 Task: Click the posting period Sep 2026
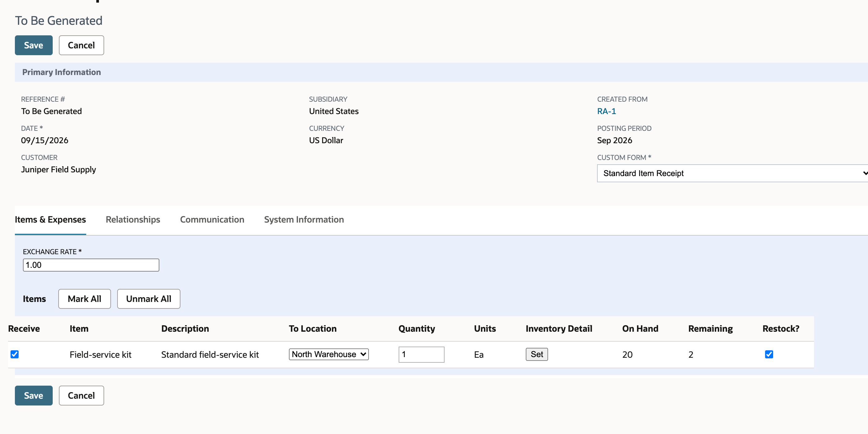(614, 140)
